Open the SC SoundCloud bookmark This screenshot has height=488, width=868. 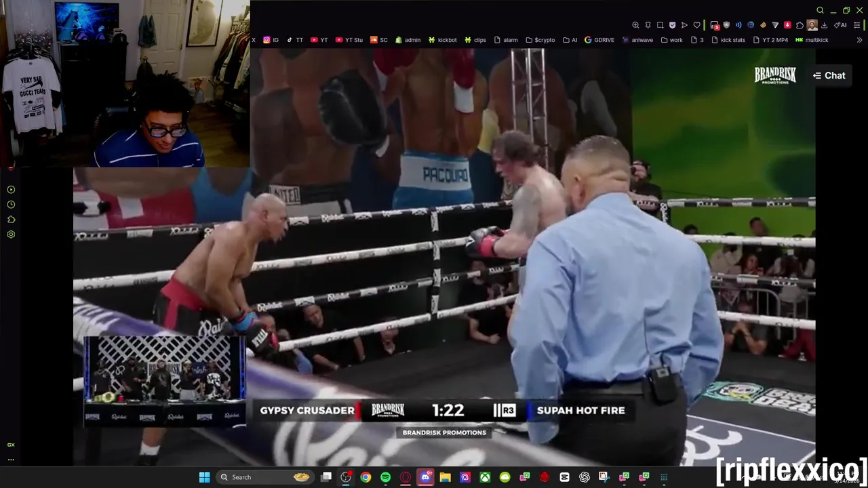[379, 40]
